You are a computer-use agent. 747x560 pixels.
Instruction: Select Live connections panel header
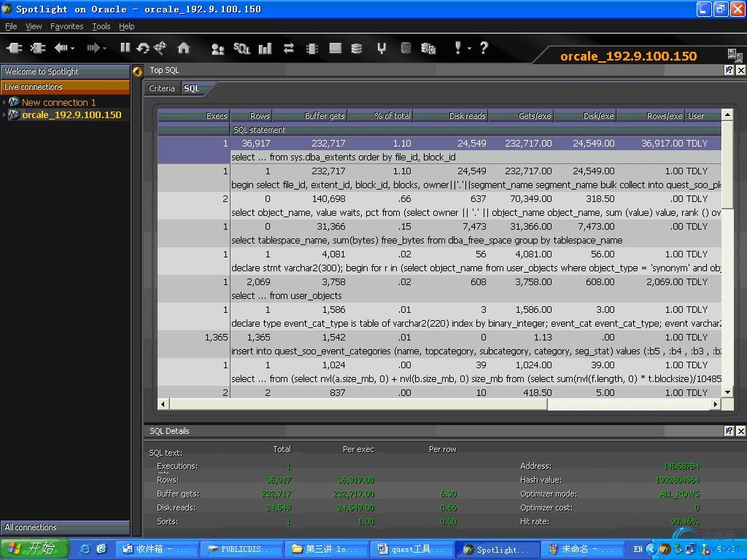[x=65, y=87]
